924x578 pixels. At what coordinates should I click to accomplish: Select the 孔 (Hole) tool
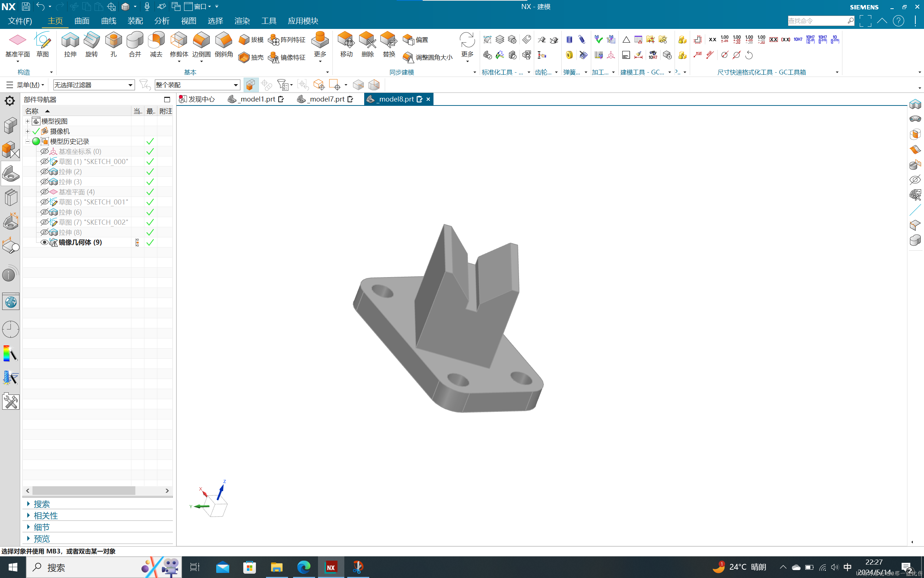(113, 45)
